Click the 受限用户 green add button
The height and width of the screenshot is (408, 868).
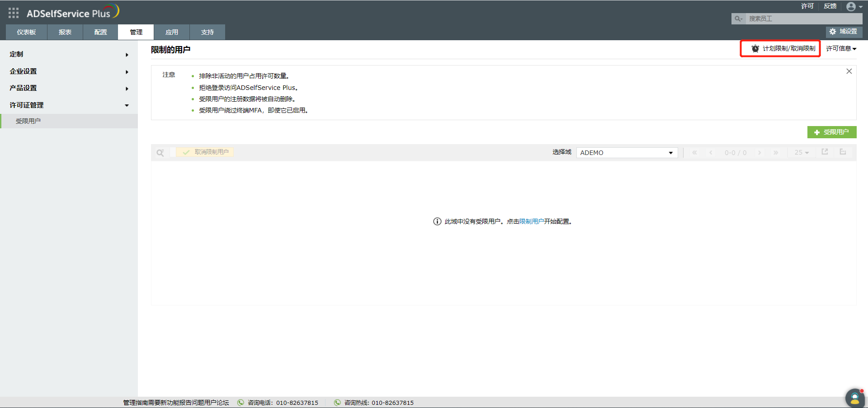(832, 132)
